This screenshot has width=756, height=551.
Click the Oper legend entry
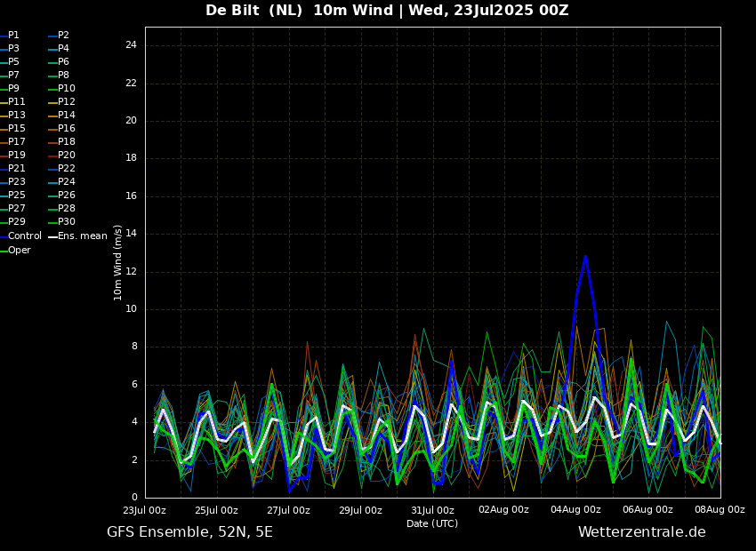(x=19, y=251)
